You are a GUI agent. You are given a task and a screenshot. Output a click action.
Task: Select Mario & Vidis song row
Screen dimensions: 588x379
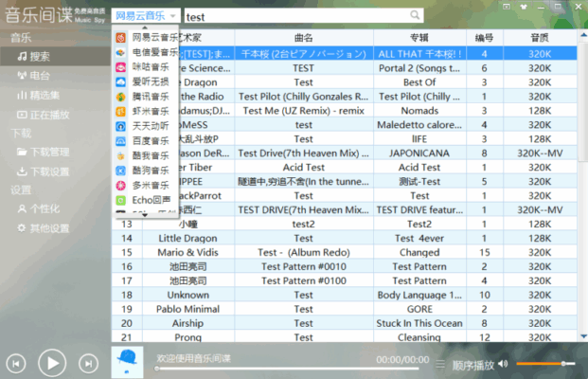coord(344,253)
